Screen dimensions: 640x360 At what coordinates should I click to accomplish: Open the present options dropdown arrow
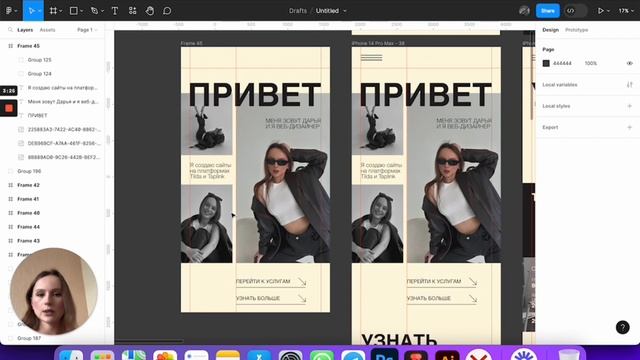(608, 11)
